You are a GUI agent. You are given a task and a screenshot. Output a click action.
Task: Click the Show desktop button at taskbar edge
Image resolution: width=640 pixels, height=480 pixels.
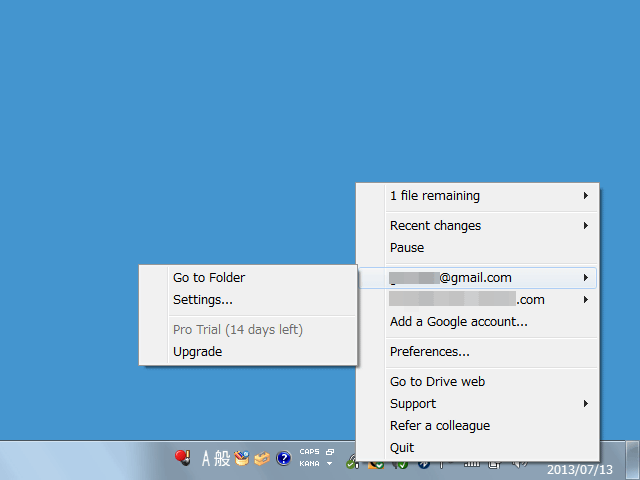tap(633, 460)
